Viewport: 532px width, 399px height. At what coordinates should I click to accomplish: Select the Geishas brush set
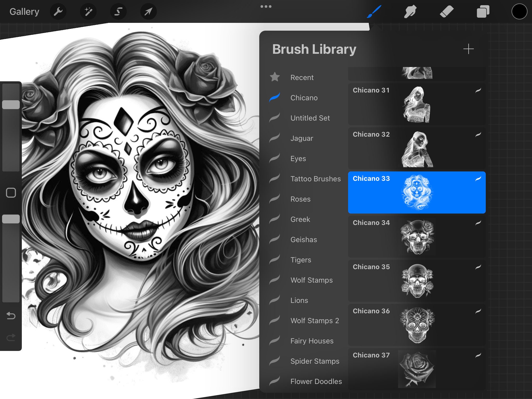[304, 240]
